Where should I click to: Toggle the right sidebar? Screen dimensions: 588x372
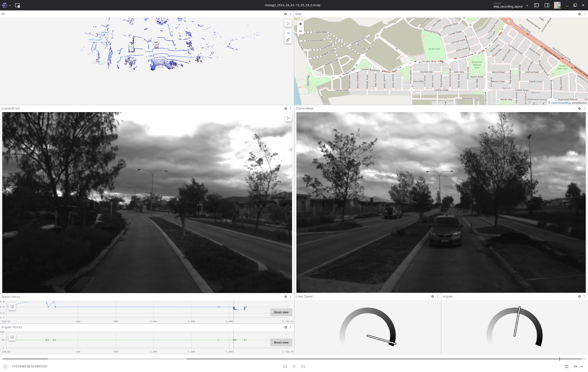coord(547,5)
